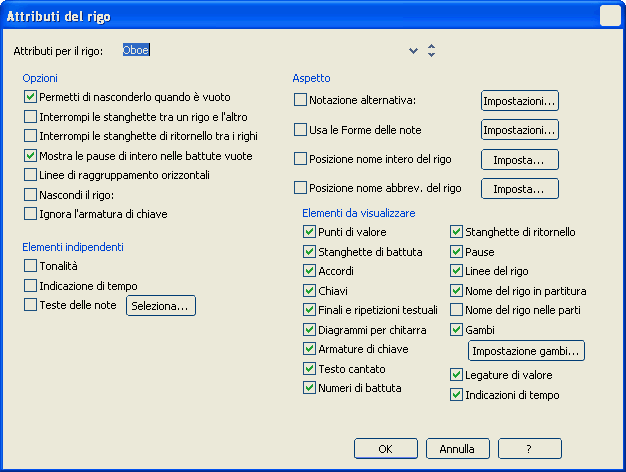Open 'Impostazione gambi...' settings

[526, 351]
